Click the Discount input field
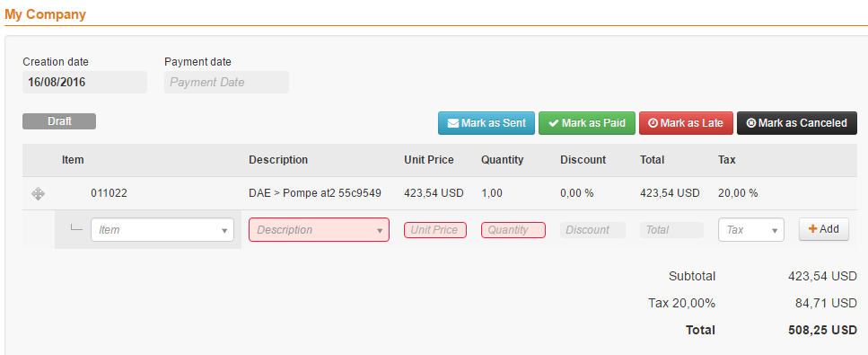This screenshot has width=868, height=355. tap(592, 230)
